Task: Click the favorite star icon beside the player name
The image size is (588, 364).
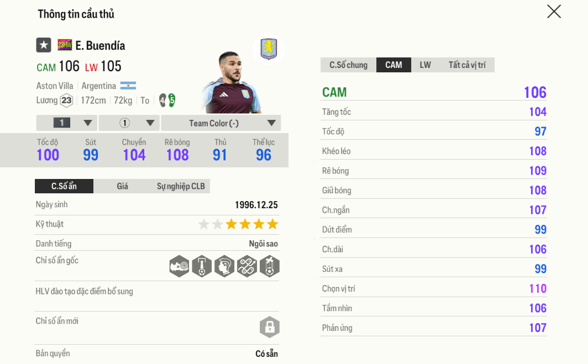Action: click(44, 45)
